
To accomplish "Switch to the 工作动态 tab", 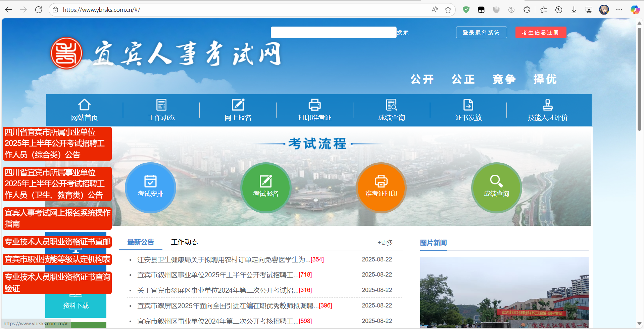I will [x=184, y=242].
